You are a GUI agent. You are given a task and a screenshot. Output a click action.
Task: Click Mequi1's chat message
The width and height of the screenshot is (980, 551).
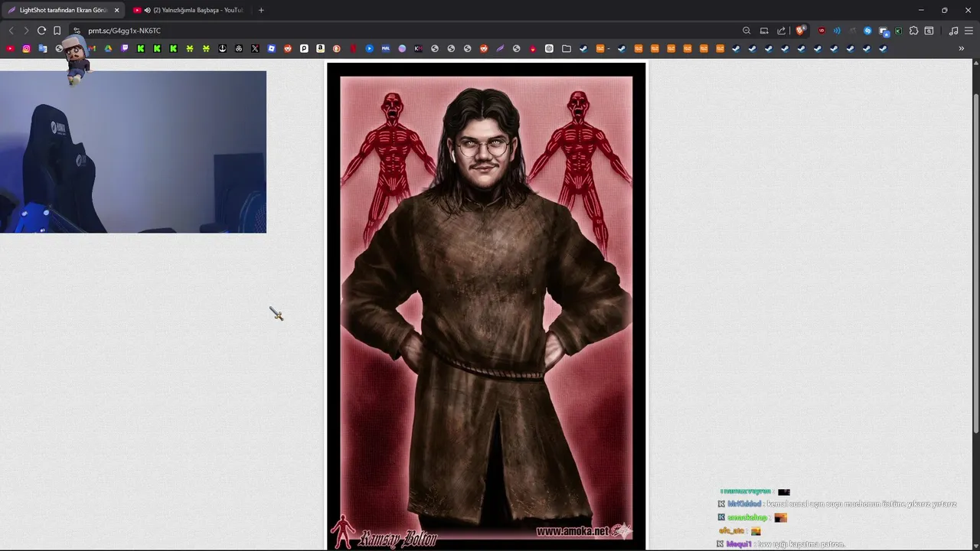click(781, 544)
